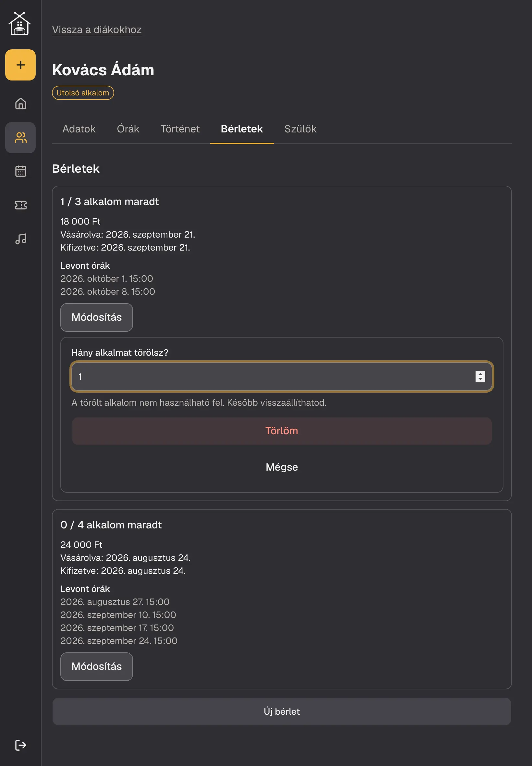Click the yellow plus add button
Image resolution: width=532 pixels, height=766 pixels.
[20, 65]
